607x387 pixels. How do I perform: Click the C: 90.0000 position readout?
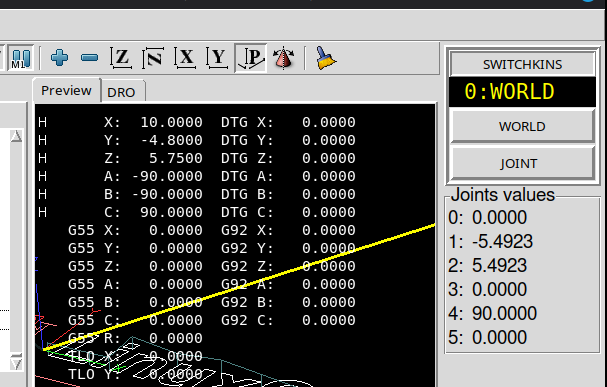click(153, 212)
